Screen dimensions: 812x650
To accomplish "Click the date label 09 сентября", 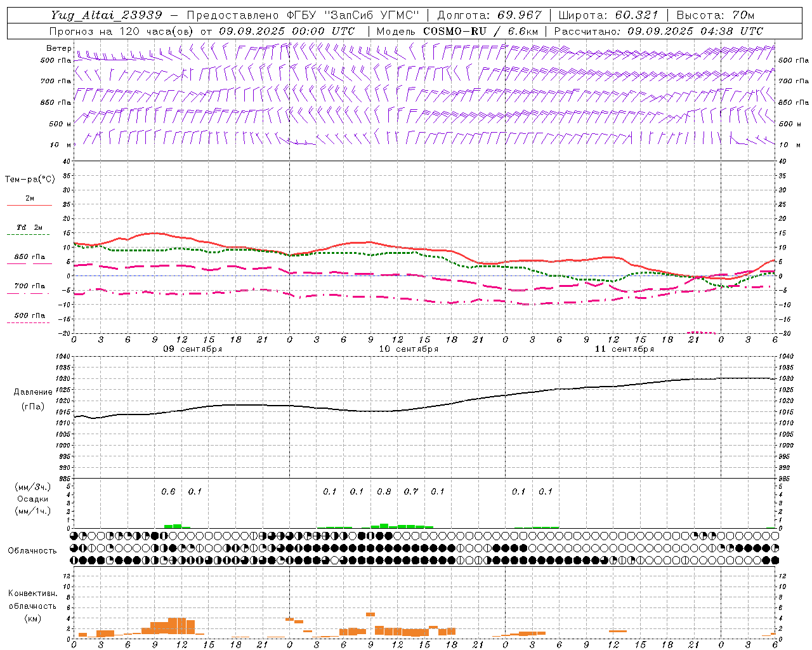I will [x=193, y=349].
